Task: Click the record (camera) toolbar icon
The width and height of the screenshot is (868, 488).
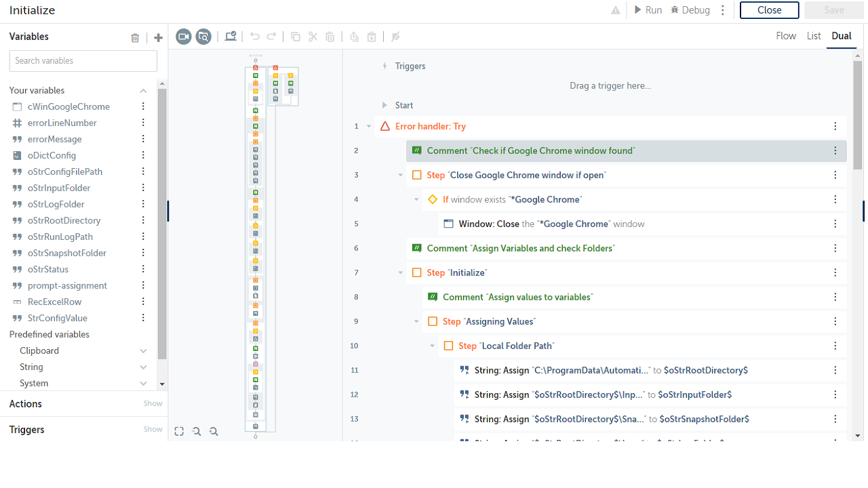Action: [183, 37]
